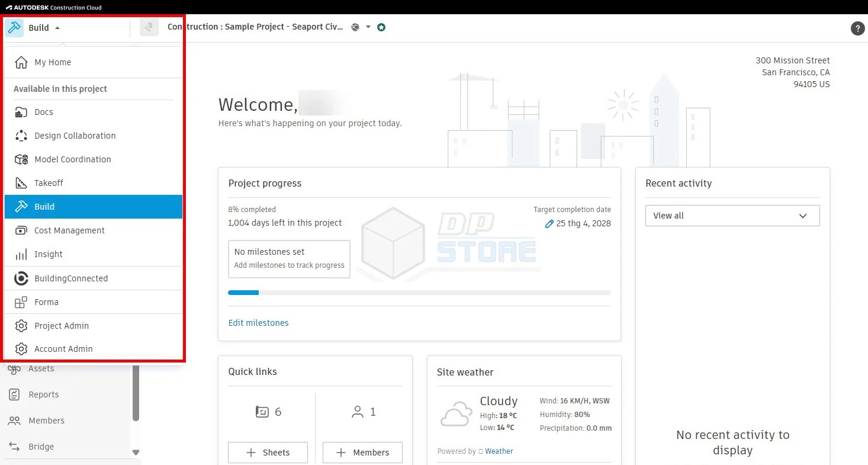
Task: Click the 8% completed text
Action: 252,210
